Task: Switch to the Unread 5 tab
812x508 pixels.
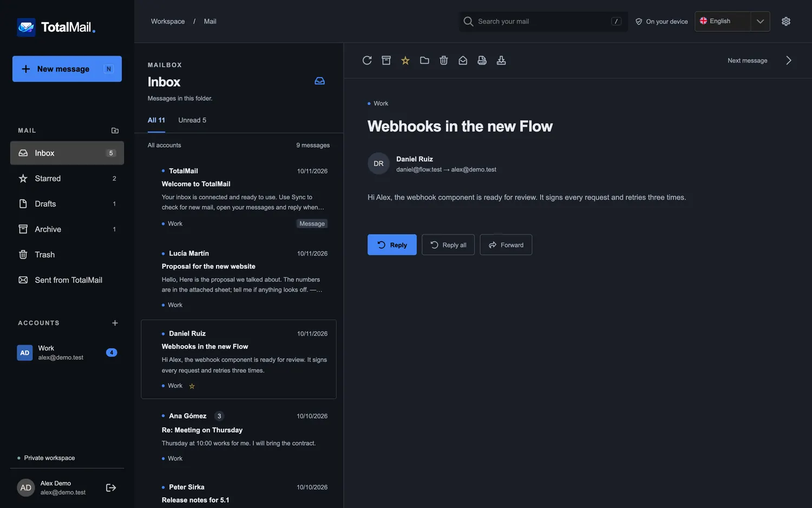Action: click(192, 120)
